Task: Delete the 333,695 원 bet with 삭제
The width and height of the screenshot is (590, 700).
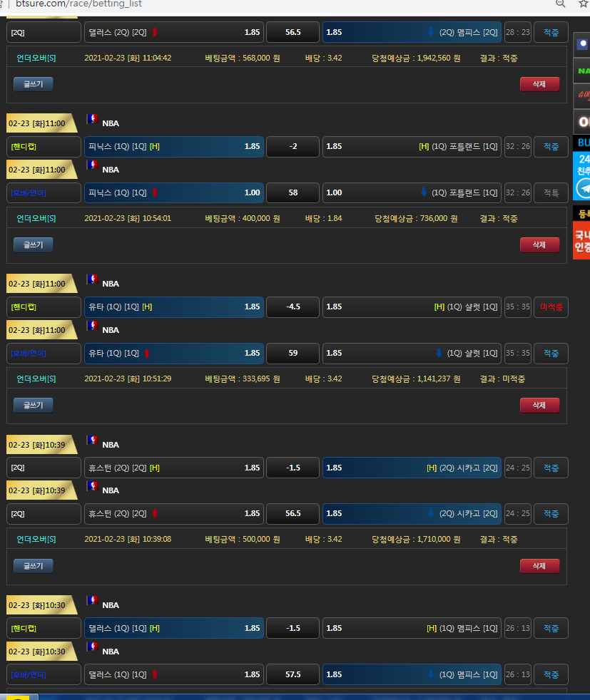Action: 539,405
